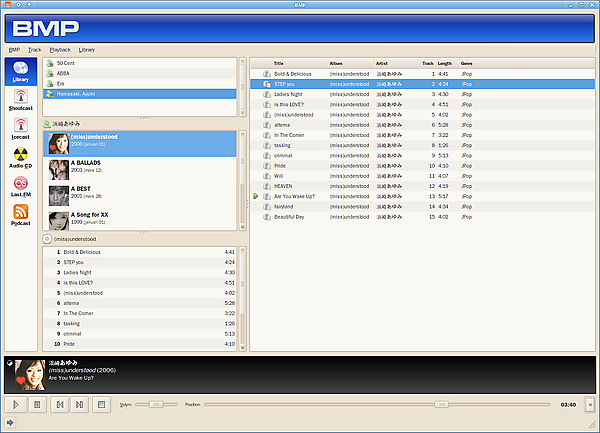Viewport: 600px width, 433px height.
Task: Skip to the previous track
Action: [x=60, y=404]
